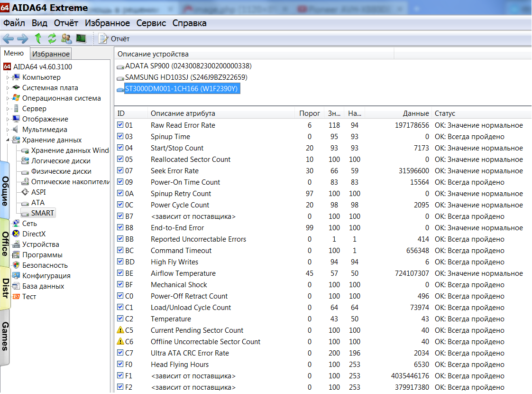Go back with the left arrow
The height and width of the screenshot is (394, 532).
[x=8, y=39]
